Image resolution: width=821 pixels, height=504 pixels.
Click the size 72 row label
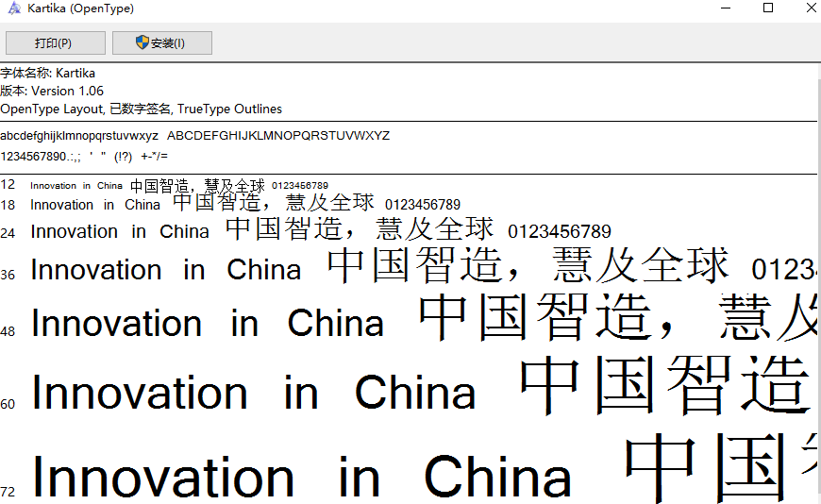click(8, 492)
